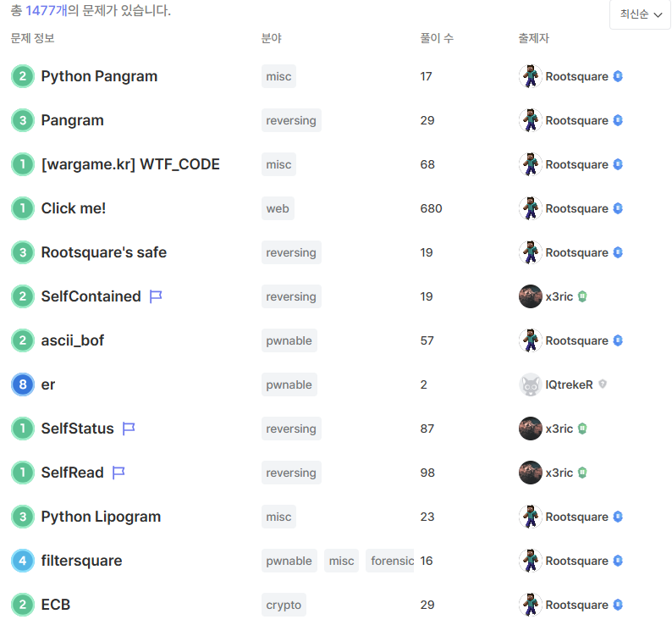Click the green badge beside x3ric on SelfStatus
672x625 pixels.
coord(582,429)
